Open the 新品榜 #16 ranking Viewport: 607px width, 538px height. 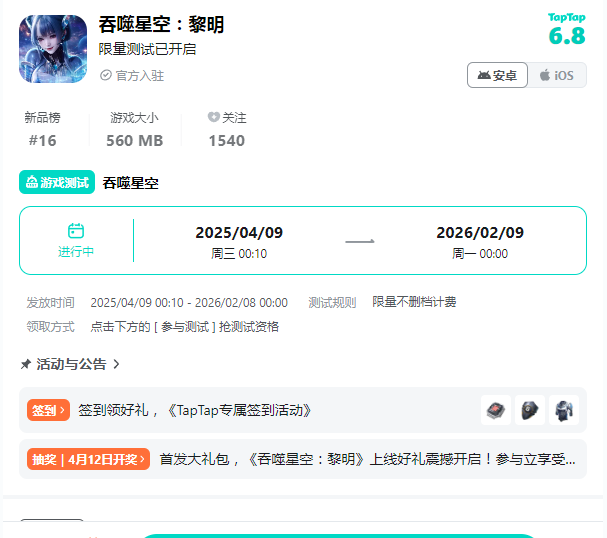43,129
